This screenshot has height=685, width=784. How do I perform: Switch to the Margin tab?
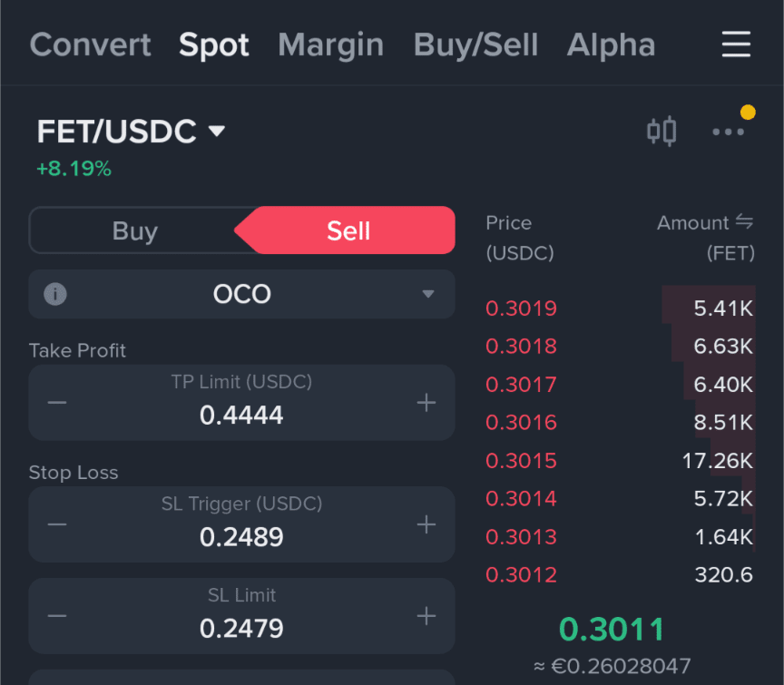tap(331, 44)
